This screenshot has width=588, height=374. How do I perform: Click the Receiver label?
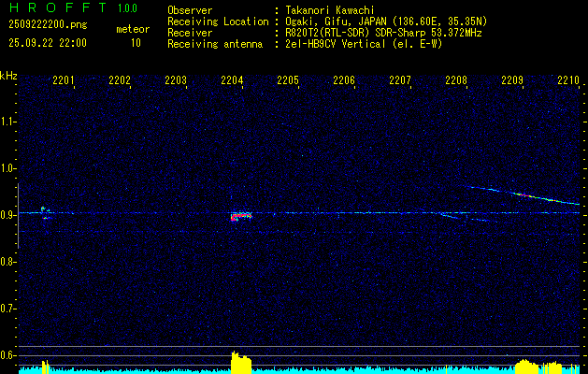(190, 33)
